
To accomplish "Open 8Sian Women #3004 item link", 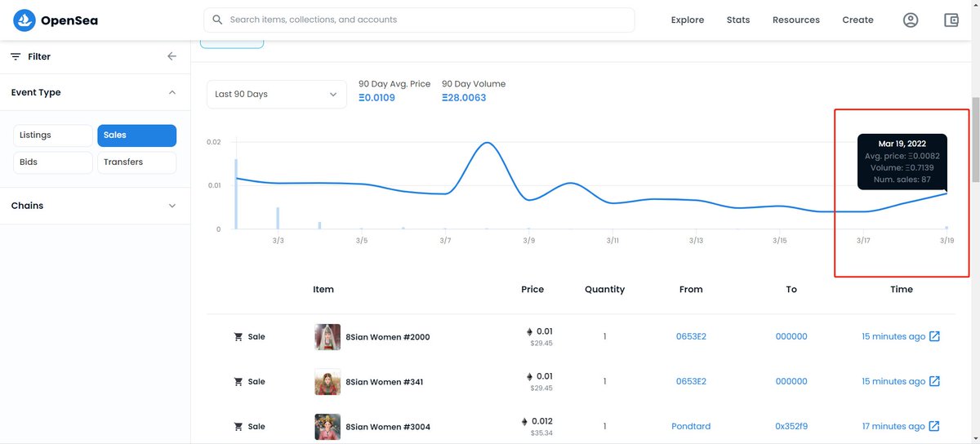I will [x=388, y=427].
